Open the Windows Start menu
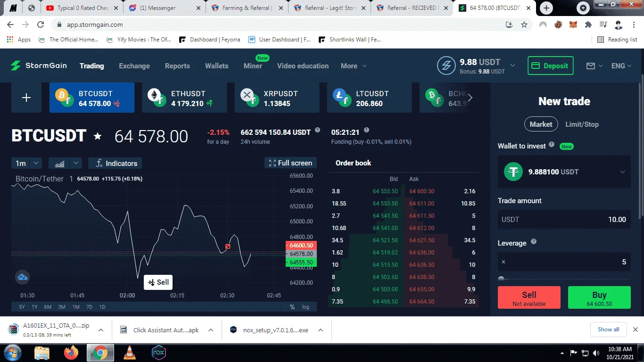This screenshot has width=644, height=362. pos(12,353)
